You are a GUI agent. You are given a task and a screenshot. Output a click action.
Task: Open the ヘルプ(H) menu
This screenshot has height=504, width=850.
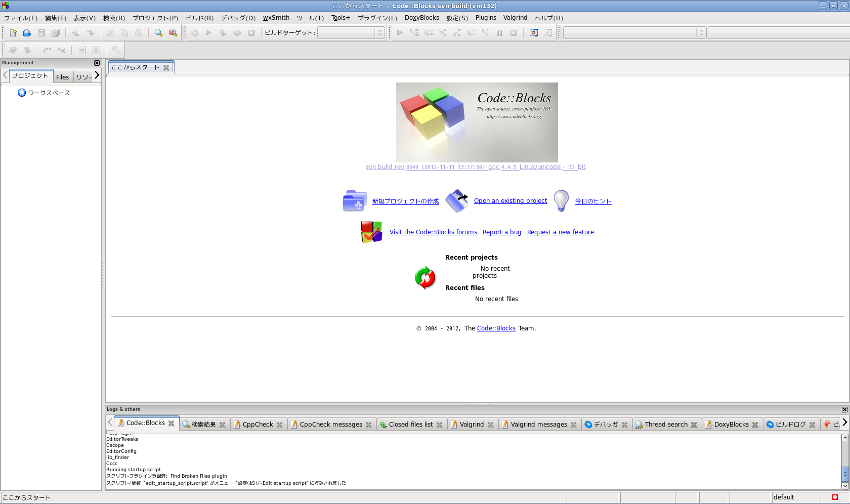pos(549,18)
